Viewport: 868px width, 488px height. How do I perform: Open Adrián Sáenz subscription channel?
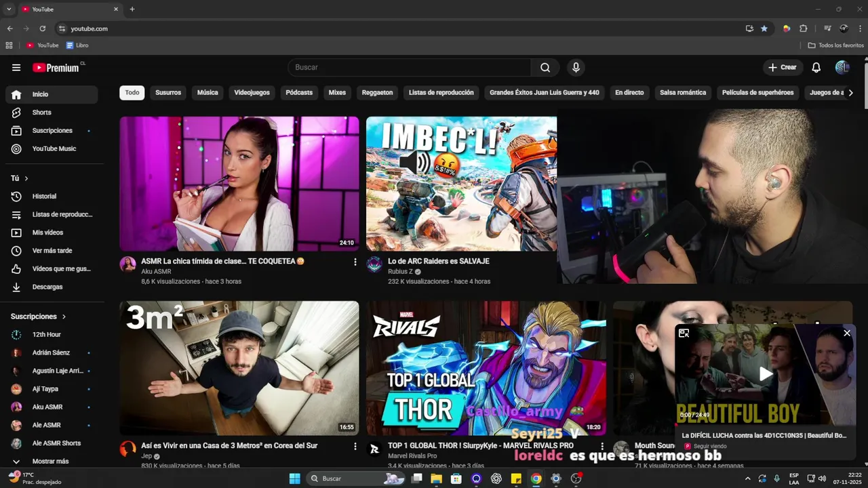click(52, 353)
